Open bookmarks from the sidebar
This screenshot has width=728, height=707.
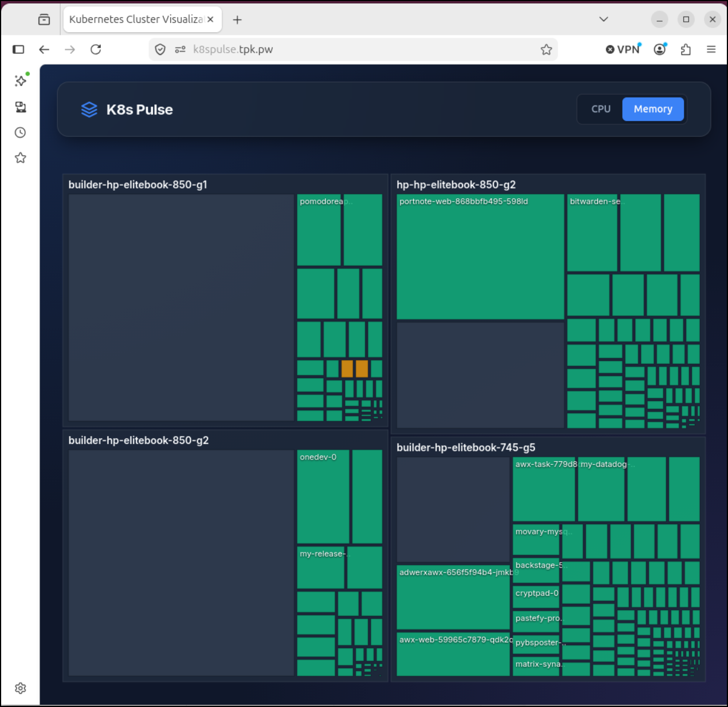[21, 158]
